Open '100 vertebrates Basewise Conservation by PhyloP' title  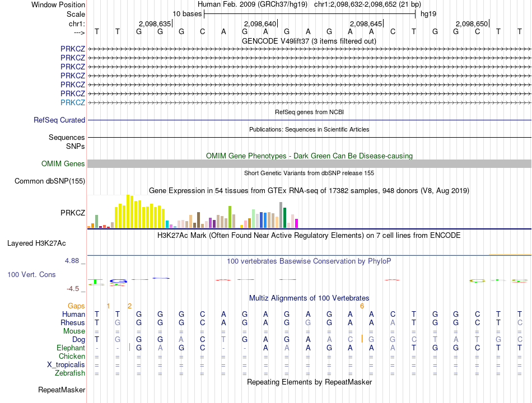coord(309,261)
